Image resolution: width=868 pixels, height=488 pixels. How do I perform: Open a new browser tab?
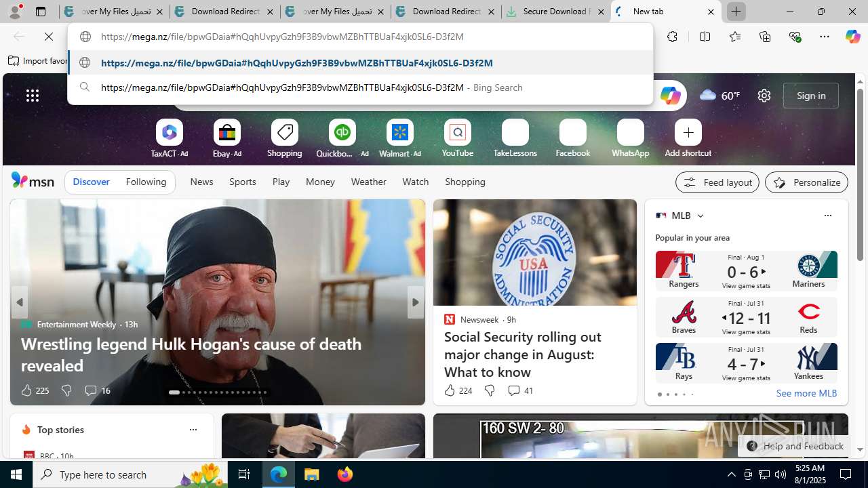pos(736,12)
